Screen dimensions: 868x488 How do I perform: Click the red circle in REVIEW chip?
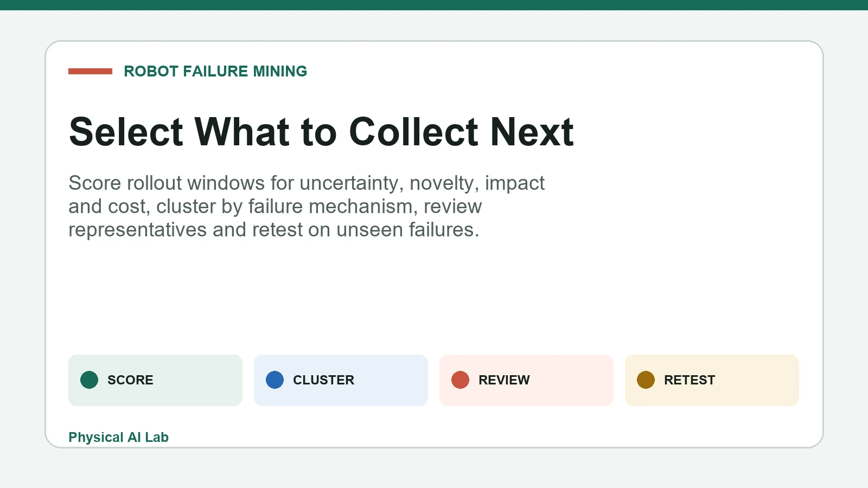point(461,380)
